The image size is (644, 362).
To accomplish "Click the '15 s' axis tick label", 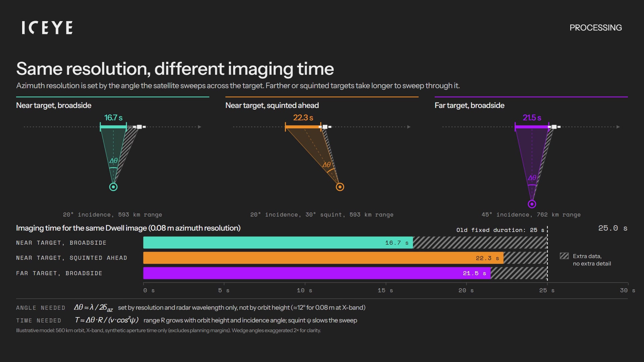I will 385,290.
